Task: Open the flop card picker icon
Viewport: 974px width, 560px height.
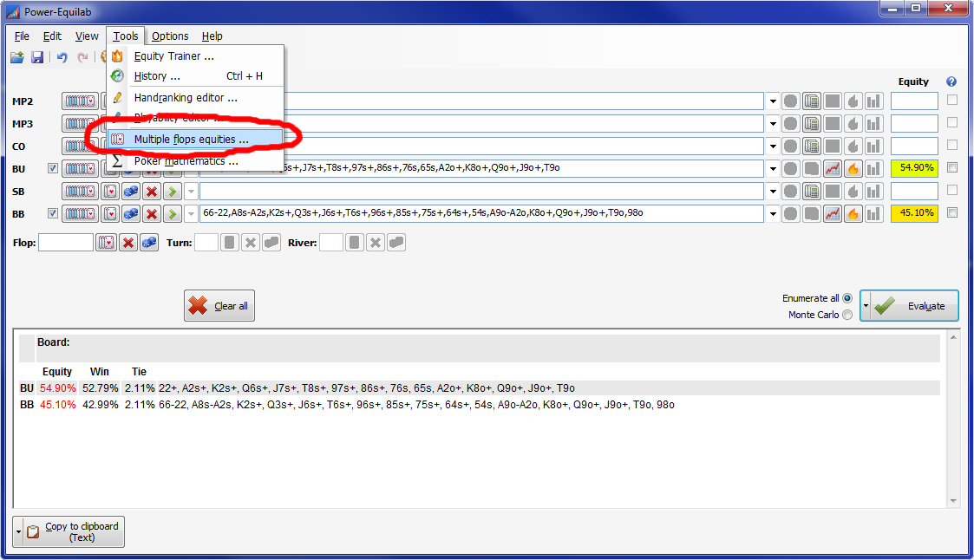Action: click(106, 242)
